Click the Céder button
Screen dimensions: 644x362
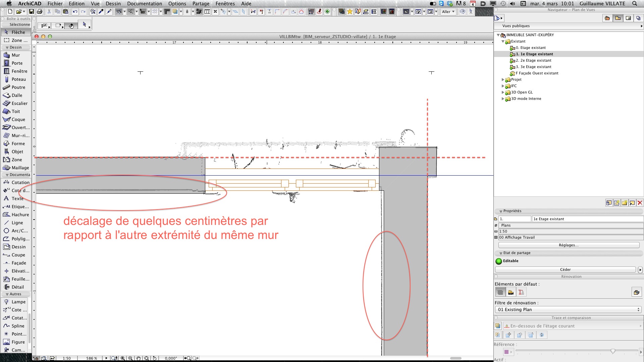565,269
